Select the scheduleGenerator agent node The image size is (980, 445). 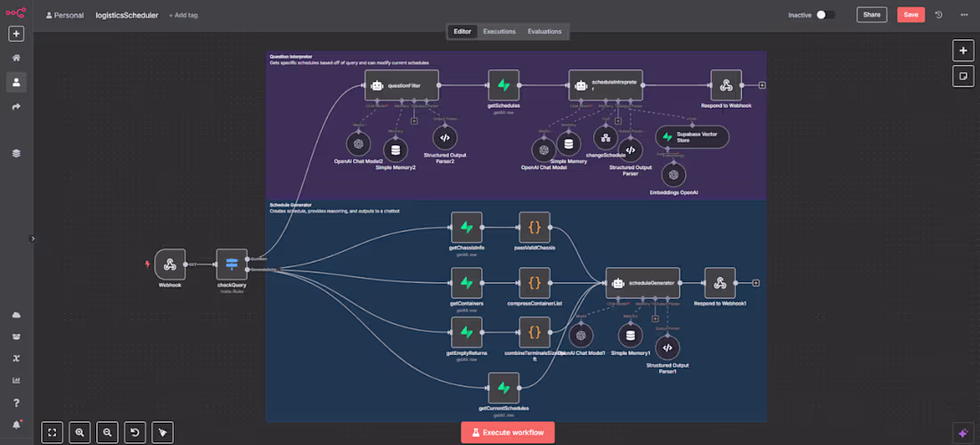643,283
